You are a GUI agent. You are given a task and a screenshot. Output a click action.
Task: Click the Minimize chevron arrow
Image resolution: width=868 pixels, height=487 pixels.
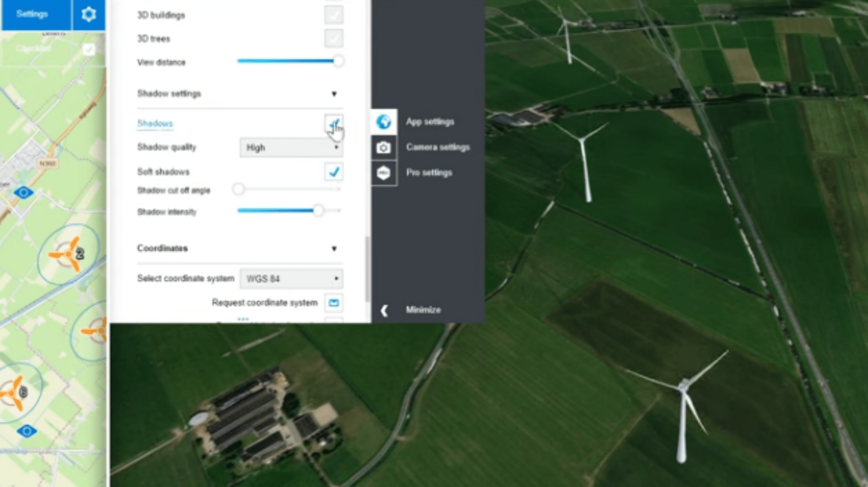(384, 310)
